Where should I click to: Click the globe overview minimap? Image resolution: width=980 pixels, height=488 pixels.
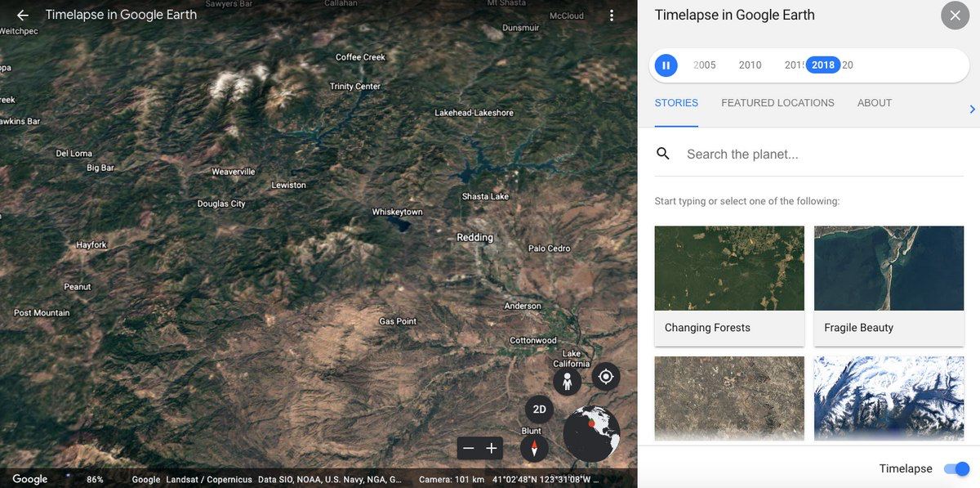tap(591, 433)
